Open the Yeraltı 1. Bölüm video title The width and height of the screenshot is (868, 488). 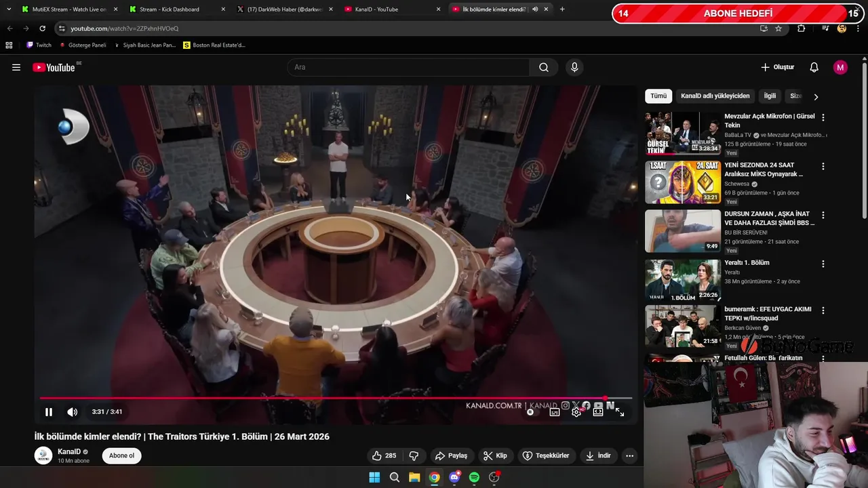[x=747, y=263]
